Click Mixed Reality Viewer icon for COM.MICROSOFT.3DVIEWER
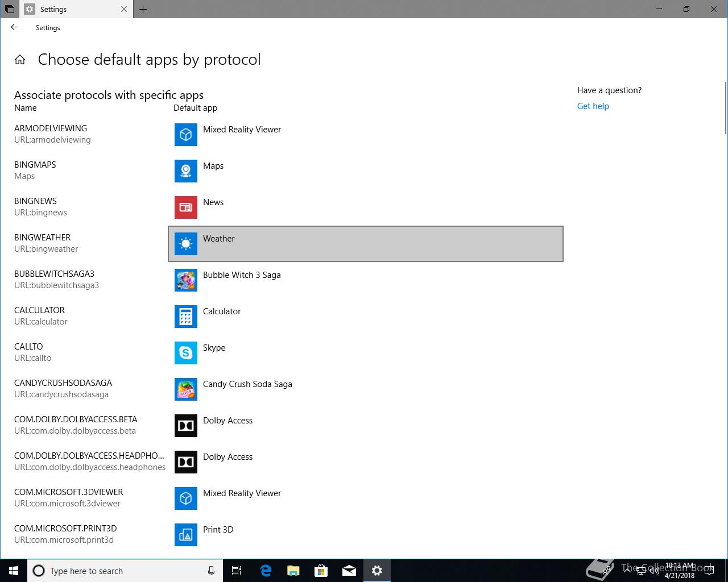 tap(186, 498)
